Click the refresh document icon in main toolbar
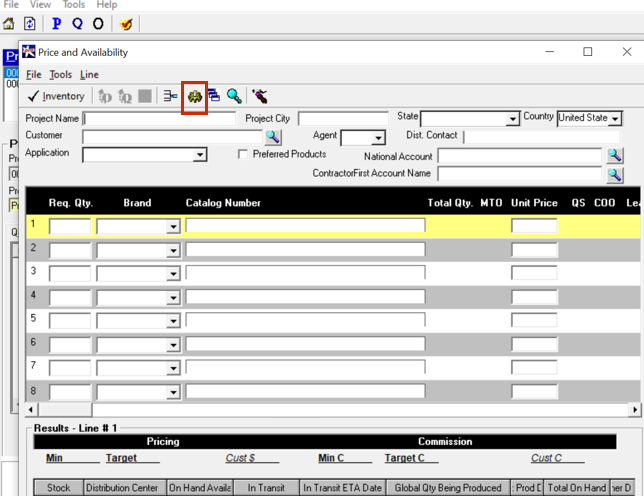The width and height of the screenshot is (644, 496). click(x=30, y=23)
